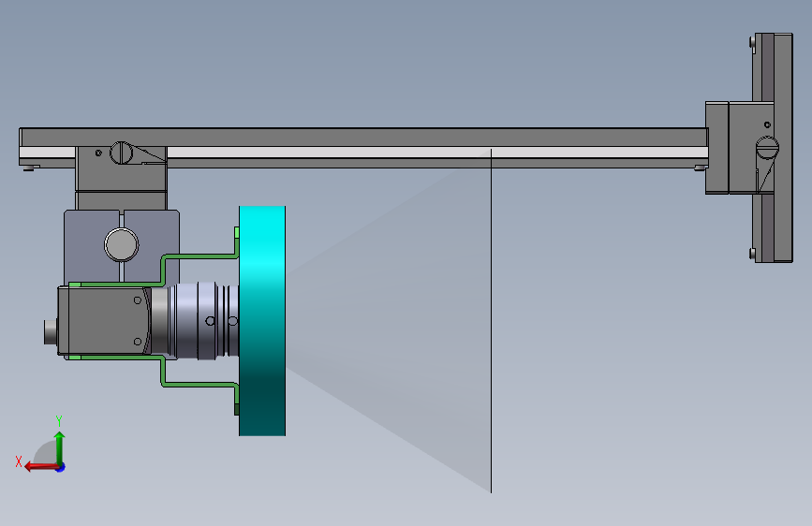Click the slotted screw on the right bracket
Screen dimensions: 812x526
(767, 148)
